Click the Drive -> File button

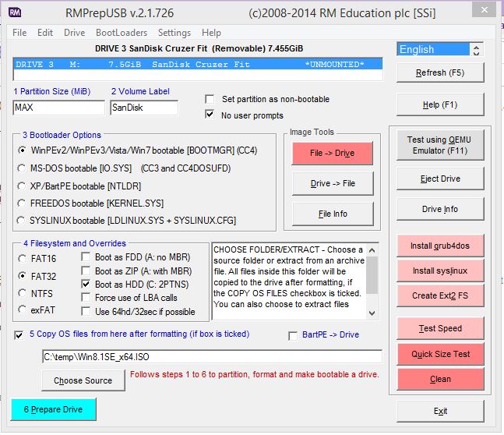click(333, 183)
